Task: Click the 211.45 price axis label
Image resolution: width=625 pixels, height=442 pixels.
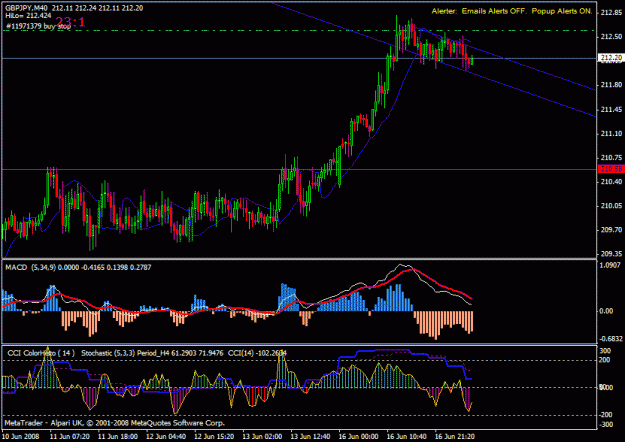Action: 611,110
